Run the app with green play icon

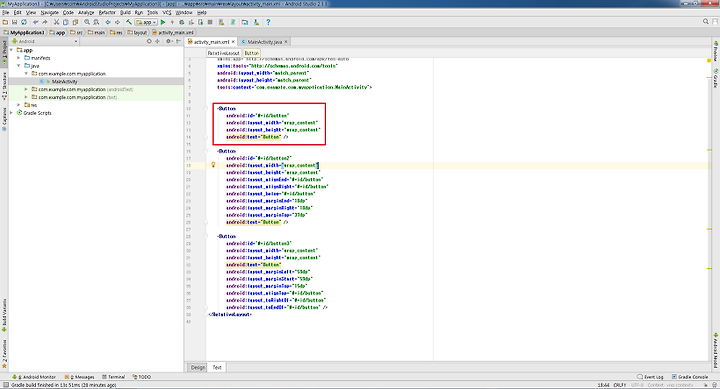pyautogui.click(x=163, y=22)
